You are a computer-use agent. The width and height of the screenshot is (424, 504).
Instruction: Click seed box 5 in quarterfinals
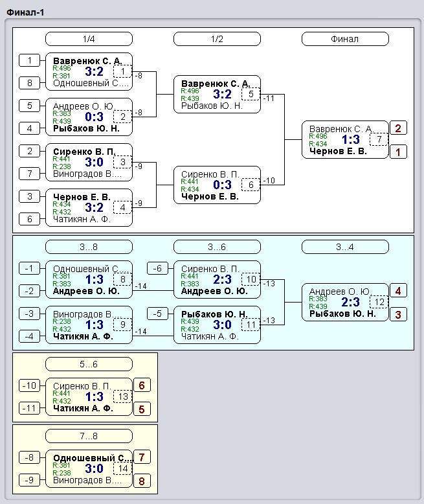(30, 106)
